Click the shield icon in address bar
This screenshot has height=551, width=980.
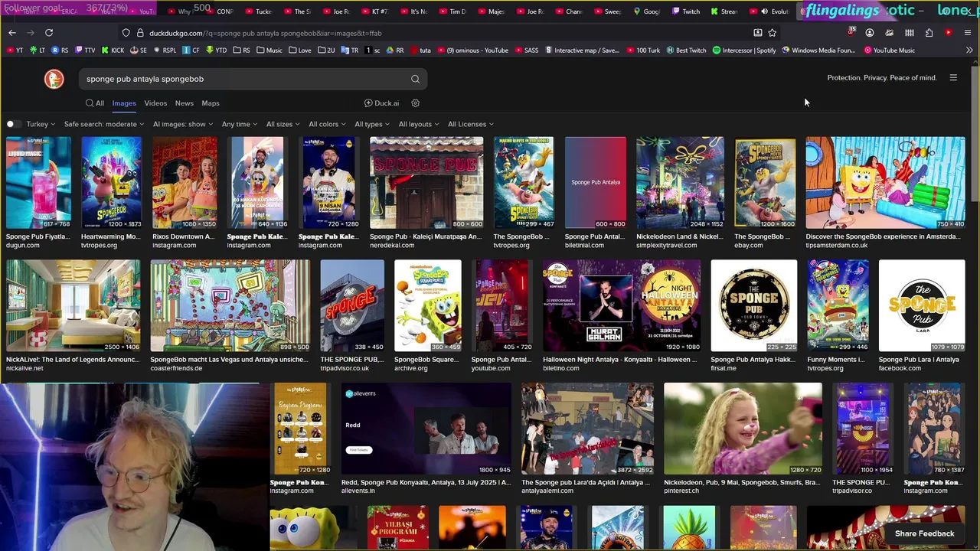tap(126, 33)
